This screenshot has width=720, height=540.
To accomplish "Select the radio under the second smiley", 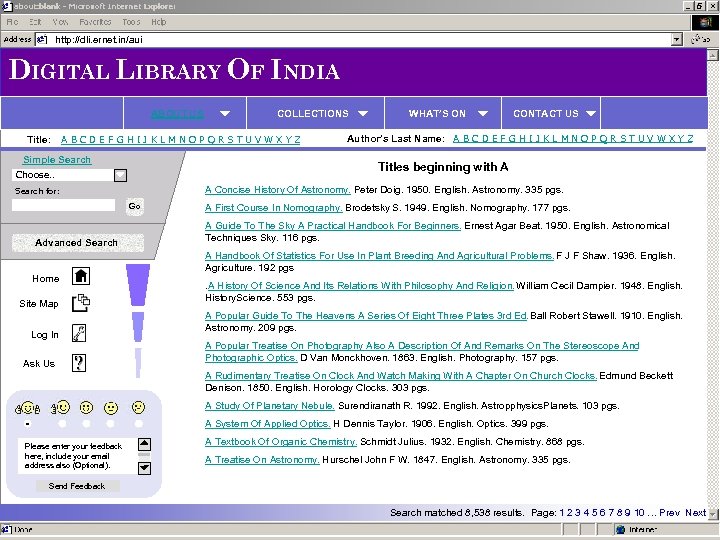I will pyautogui.click(x=62, y=424).
